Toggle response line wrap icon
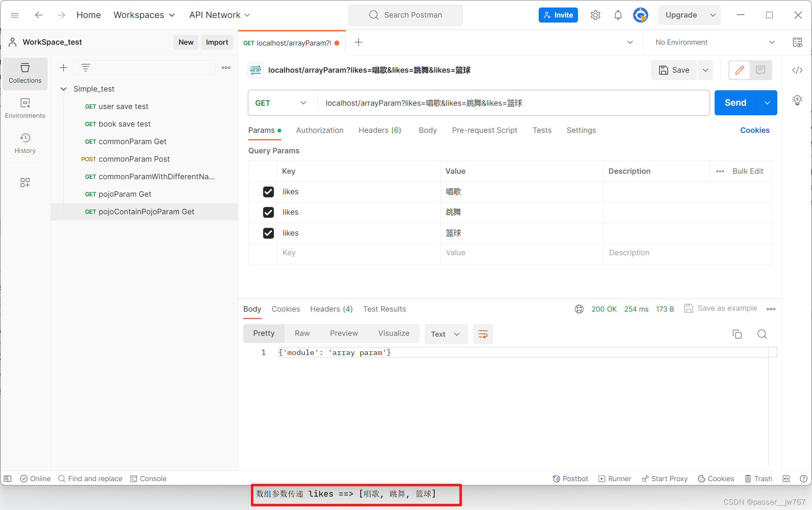 [x=483, y=334]
